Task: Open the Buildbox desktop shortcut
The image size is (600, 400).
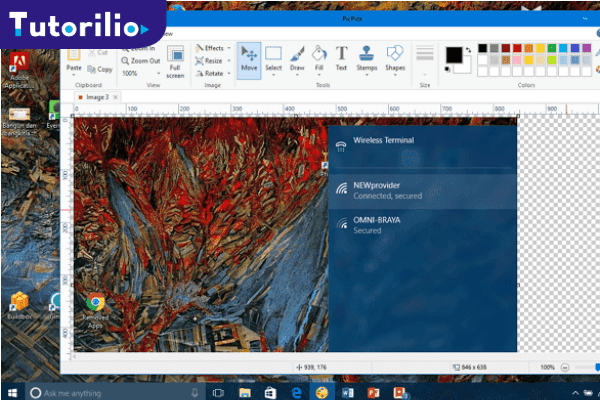Action: click(19, 305)
